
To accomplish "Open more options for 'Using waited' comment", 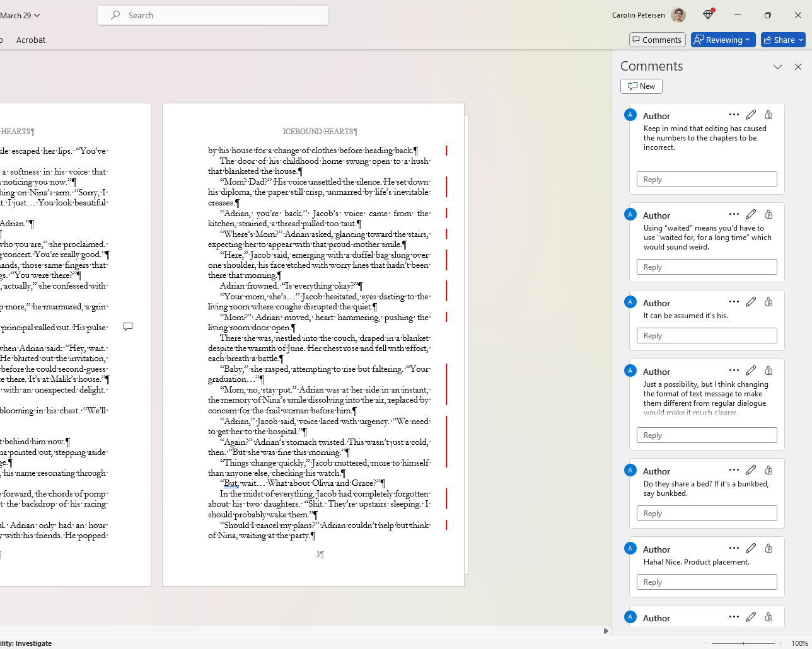I will 734,214.
